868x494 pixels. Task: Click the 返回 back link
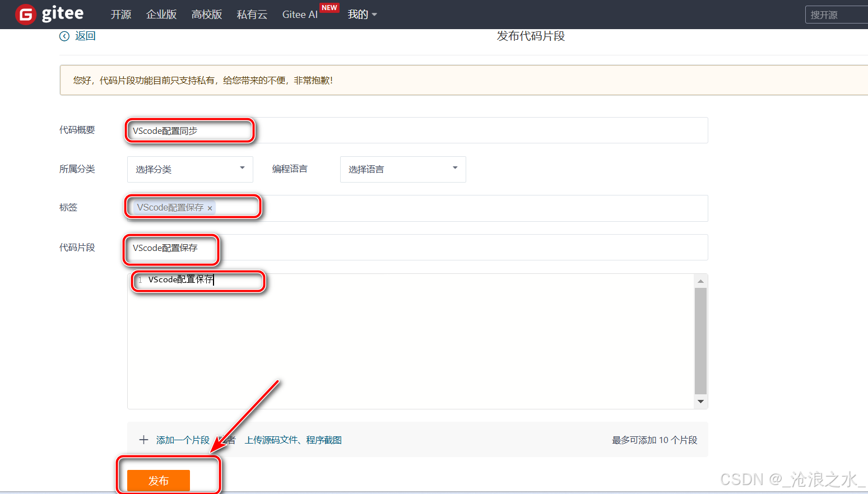(x=83, y=35)
